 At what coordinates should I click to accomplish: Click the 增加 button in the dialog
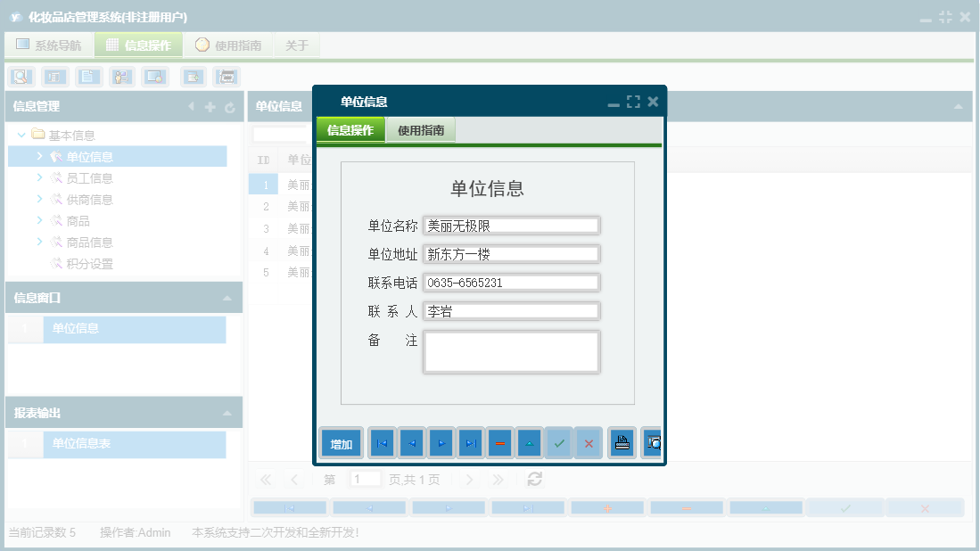pos(340,442)
